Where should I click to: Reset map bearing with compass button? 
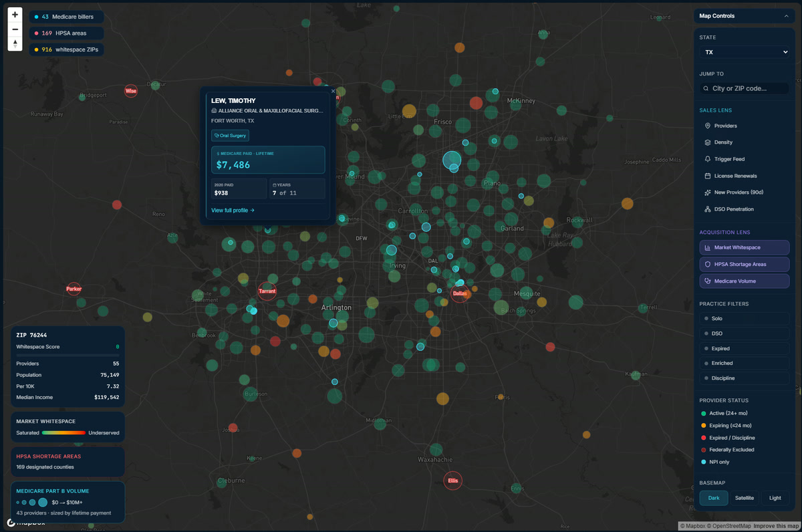pos(15,44)
